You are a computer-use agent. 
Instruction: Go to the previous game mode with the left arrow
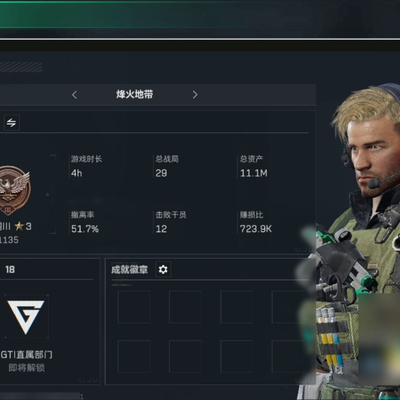74,95
